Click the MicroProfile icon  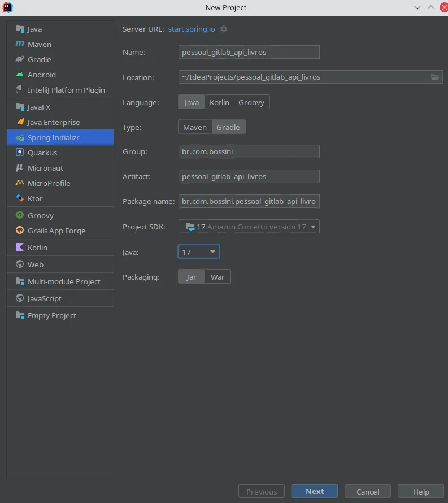click(x=20, y=183)
